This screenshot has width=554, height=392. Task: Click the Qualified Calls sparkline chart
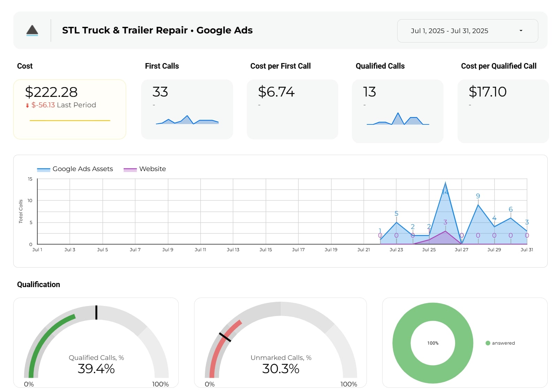pyautogui.click(x=398, y=120)
